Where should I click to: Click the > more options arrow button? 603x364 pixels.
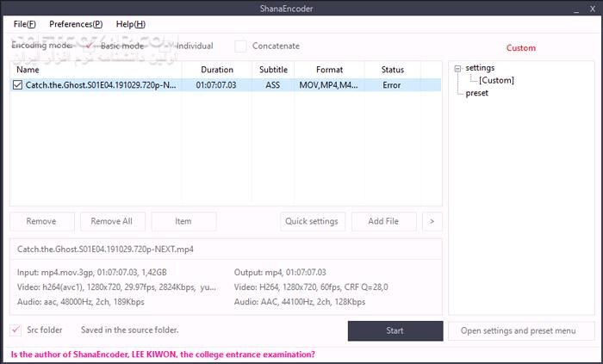tap(432, 221)
